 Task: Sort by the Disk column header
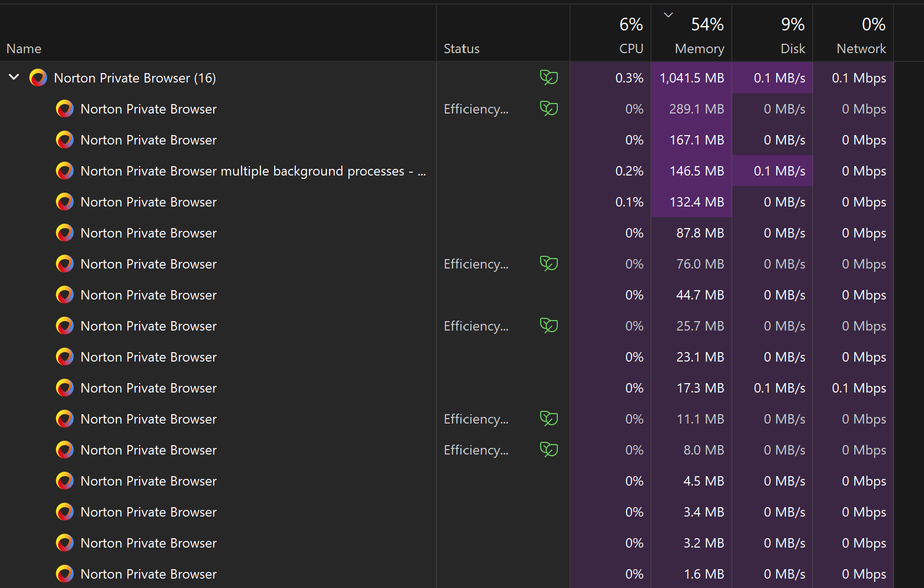tap(772, 33)
